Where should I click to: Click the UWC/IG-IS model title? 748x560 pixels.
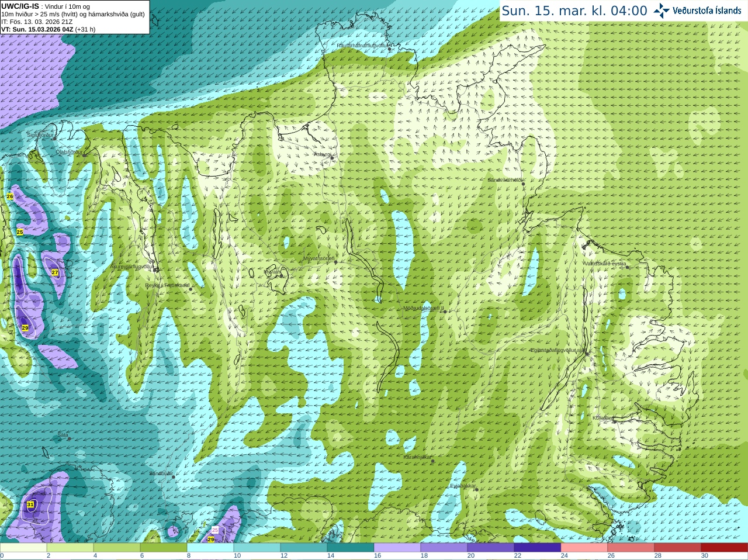tap(20, 6)
